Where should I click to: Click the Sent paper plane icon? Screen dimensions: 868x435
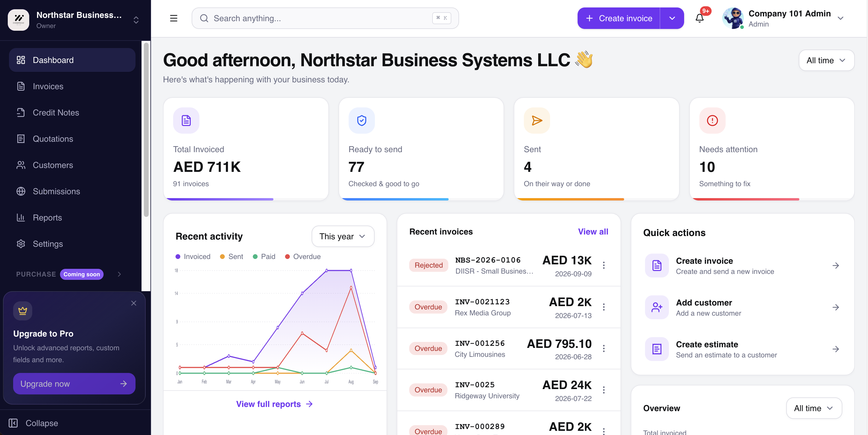point(537,121)
